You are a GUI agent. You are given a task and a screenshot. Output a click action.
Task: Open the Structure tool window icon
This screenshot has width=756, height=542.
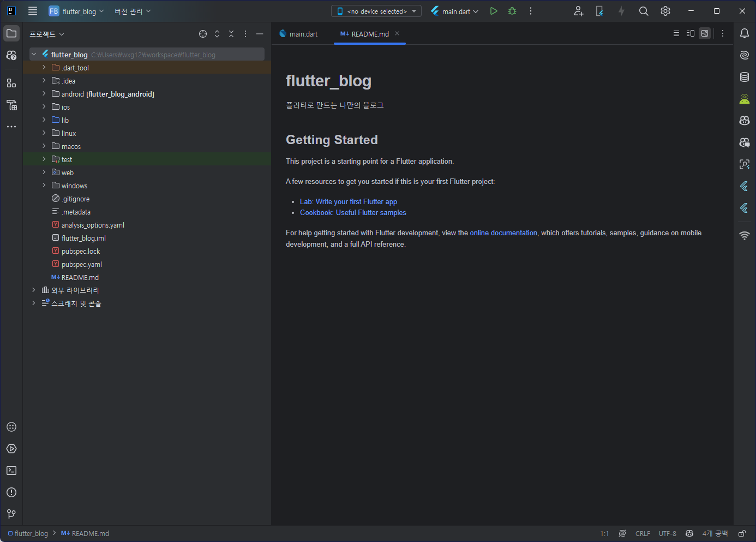11,83
